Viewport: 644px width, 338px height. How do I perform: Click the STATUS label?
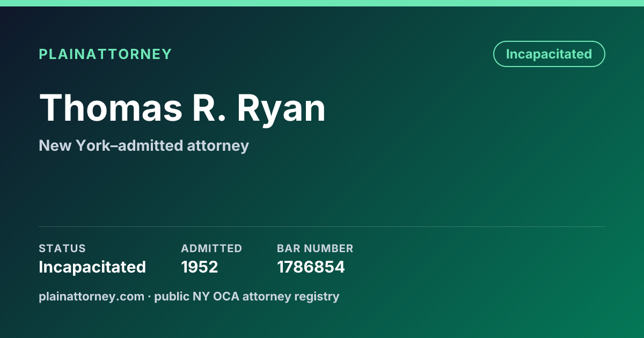tap(62, 248)
